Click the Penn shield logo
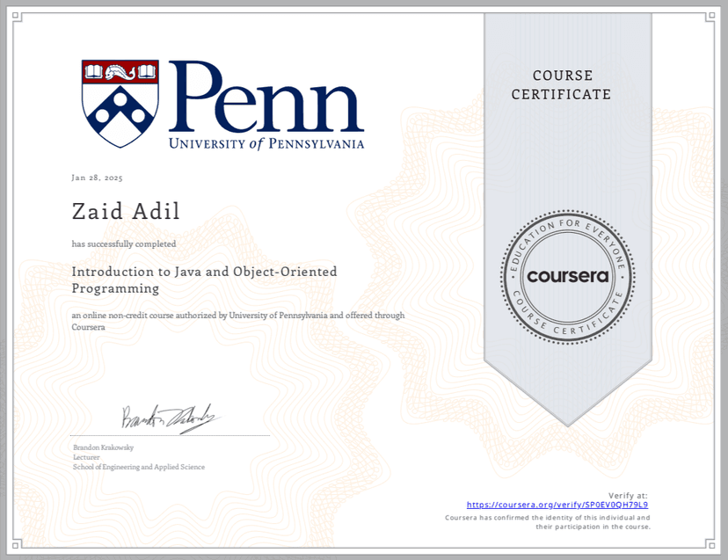Image resolution: width=728 pixels, height=560 pixels. [x=119, y=99]
